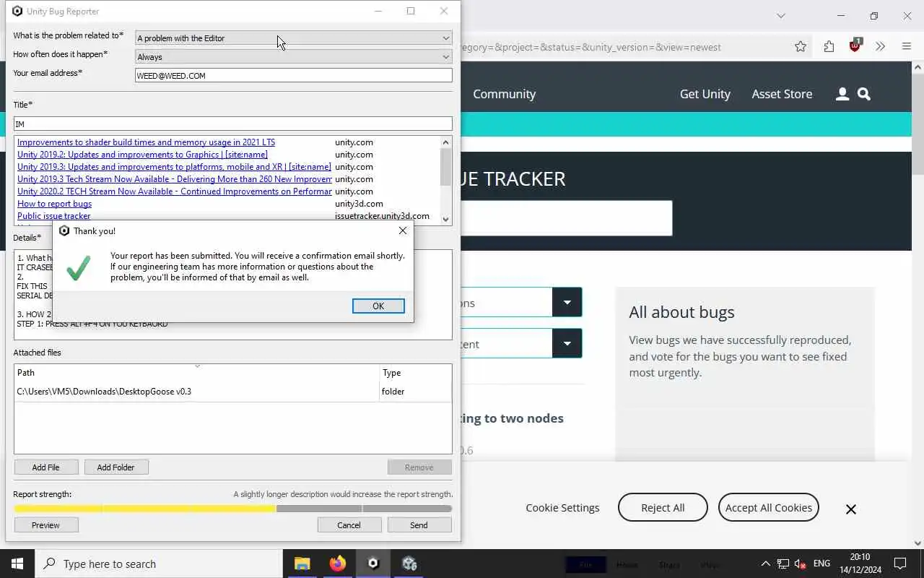Close the Thank you dialog with X
Image resolution: width=924 pixels, height=578 pixels.
[403, 230]
